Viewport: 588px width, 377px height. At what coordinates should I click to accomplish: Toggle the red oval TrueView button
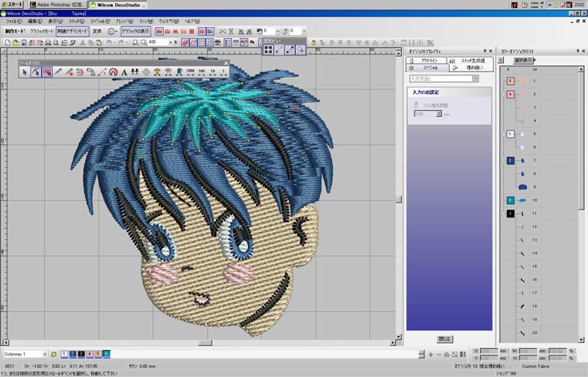click(185, 42)
